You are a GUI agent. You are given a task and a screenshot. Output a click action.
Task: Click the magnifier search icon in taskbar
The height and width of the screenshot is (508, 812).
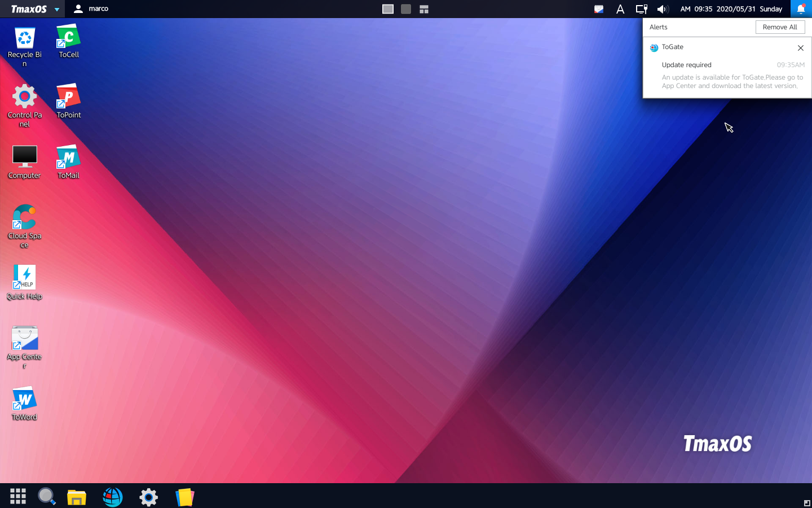point(47,496)
